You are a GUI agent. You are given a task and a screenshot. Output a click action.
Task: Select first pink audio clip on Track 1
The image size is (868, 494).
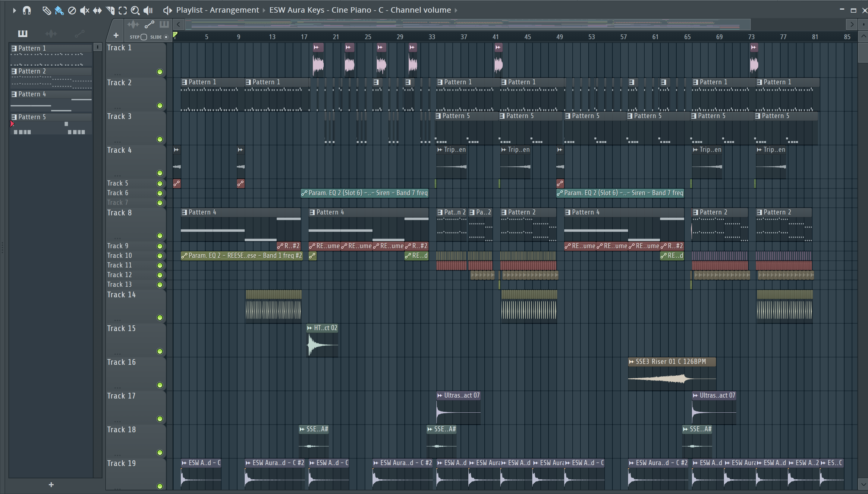pyautogui.click(x=318, y=60)
